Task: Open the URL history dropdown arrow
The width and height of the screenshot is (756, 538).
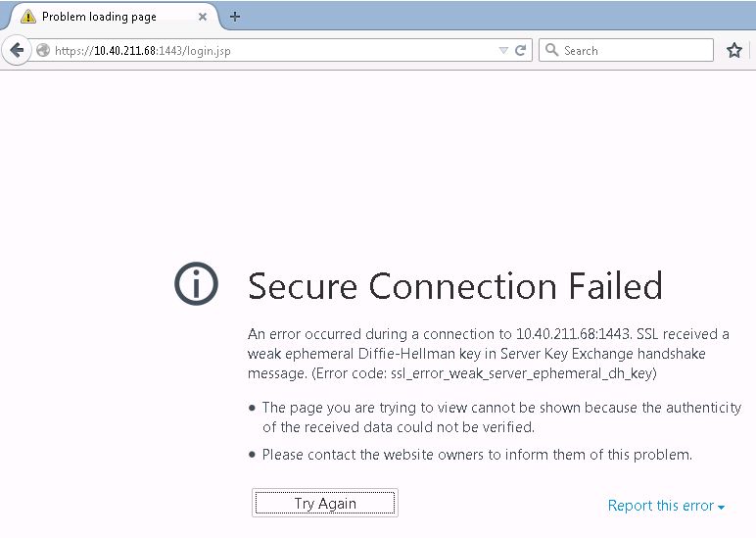Action: click(503, 51)
